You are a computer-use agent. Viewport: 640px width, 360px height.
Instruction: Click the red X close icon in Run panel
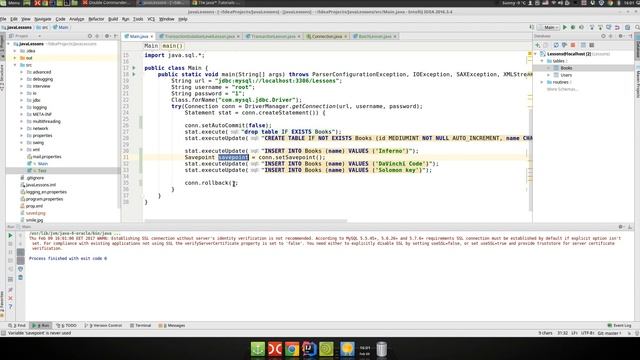(x=11, y=298)
